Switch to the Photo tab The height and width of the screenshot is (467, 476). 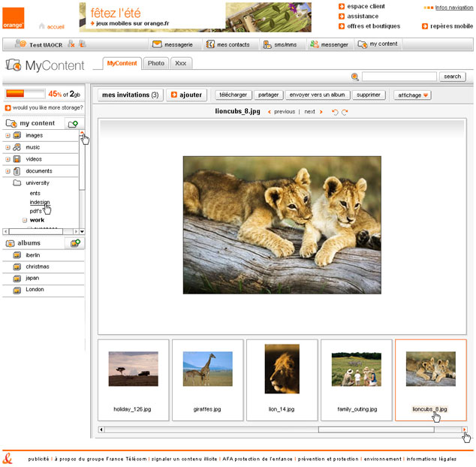coord(156,63)
